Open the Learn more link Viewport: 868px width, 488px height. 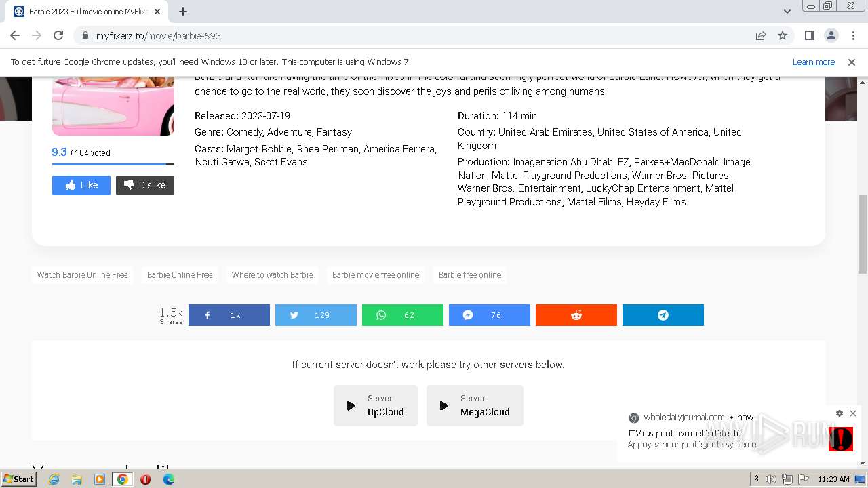[814, 62]
